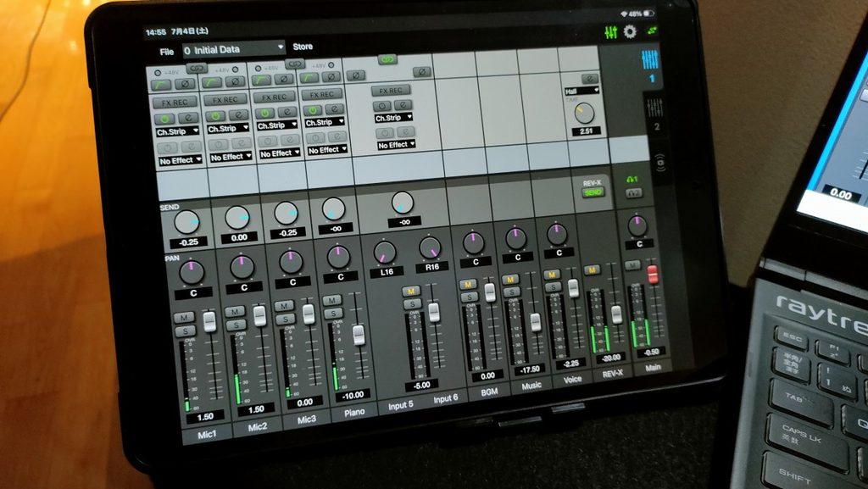Toggle Mic2 high-pass filter

pyautogui.click(x=211, y=83)
